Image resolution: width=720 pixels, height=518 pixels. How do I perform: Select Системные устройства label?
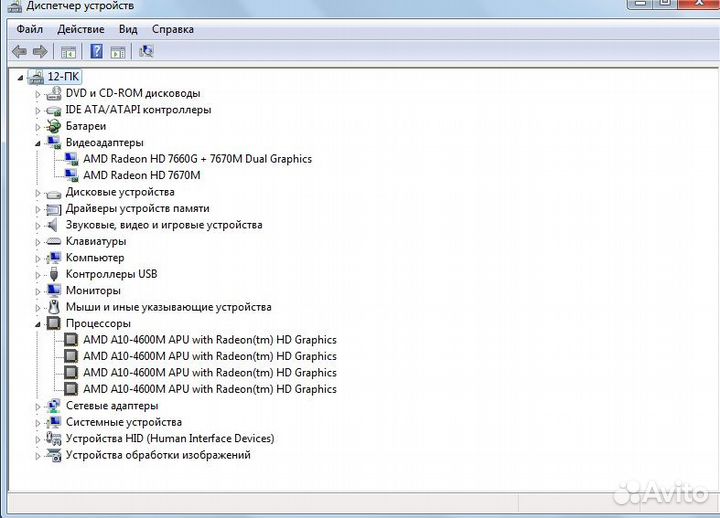(124, 422)
